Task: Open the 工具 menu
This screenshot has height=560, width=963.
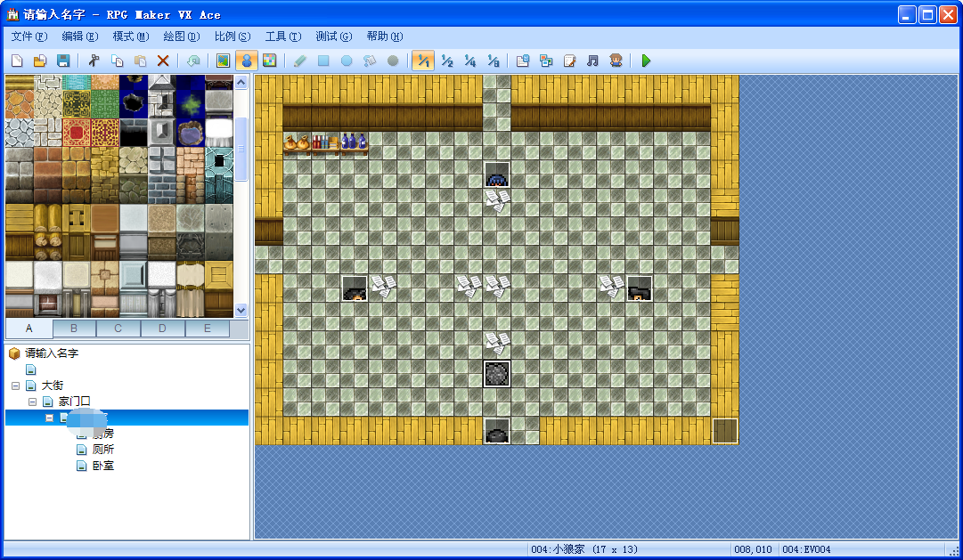Action: coord(283,37)
